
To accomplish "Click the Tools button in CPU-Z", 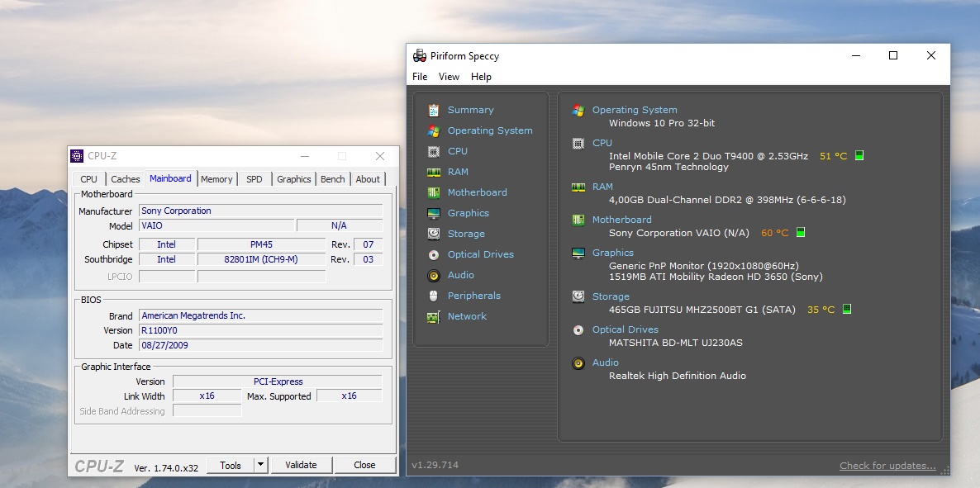I will click(x=231, y=465).
